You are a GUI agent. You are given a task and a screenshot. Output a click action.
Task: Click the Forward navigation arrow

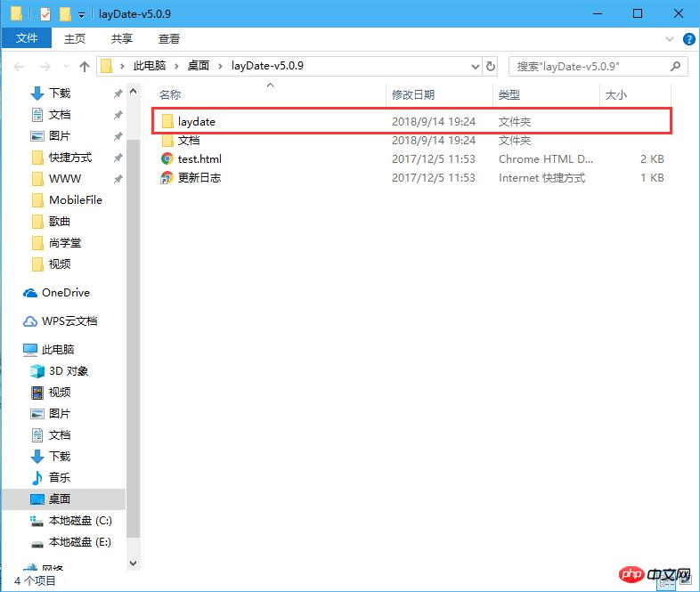point(45,67)
